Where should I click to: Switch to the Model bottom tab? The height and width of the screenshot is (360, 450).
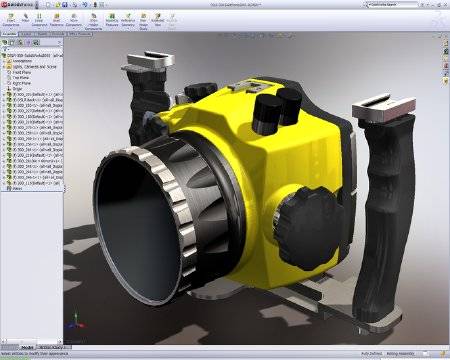tap(27, 347)
